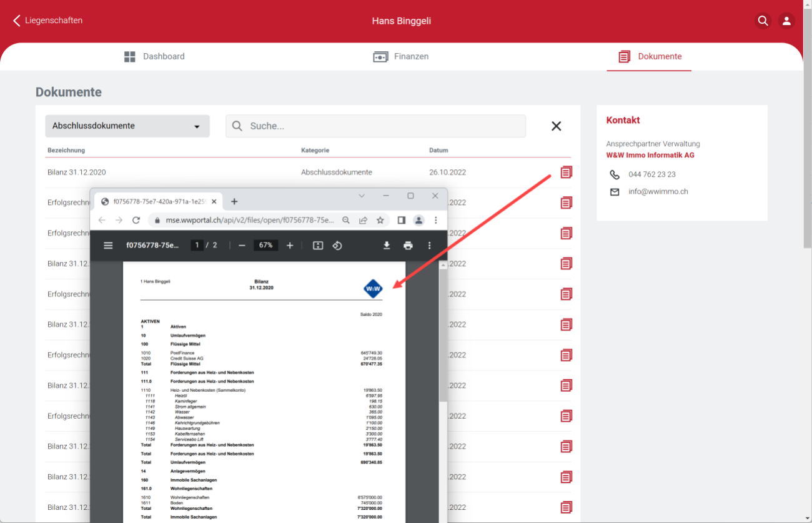Clear the filter with the X beside the search field
812x523 pixels.
556,126
